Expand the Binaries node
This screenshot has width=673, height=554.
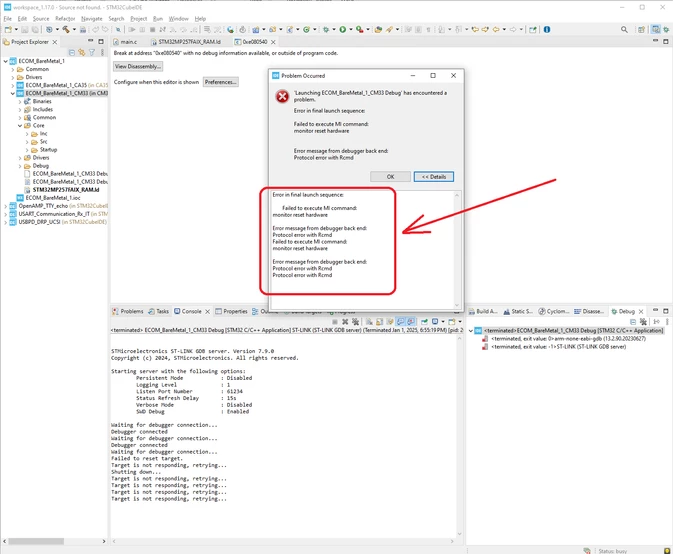[x=20, y=101]
